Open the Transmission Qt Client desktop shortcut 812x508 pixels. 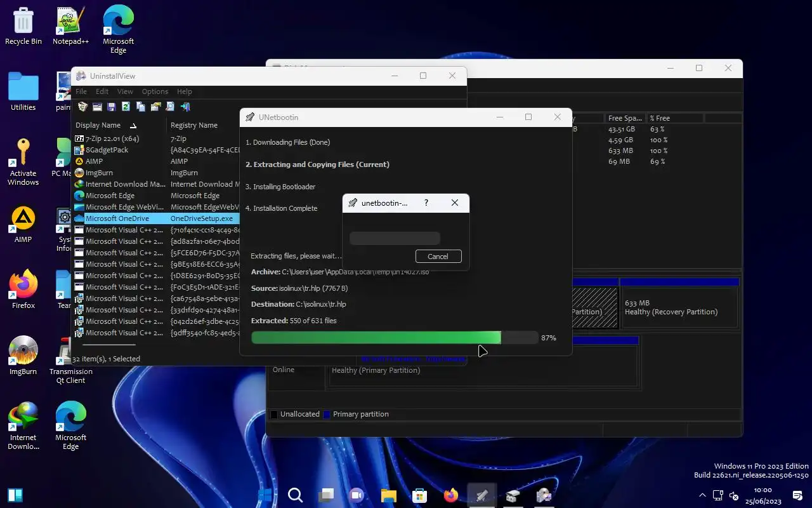70,361
